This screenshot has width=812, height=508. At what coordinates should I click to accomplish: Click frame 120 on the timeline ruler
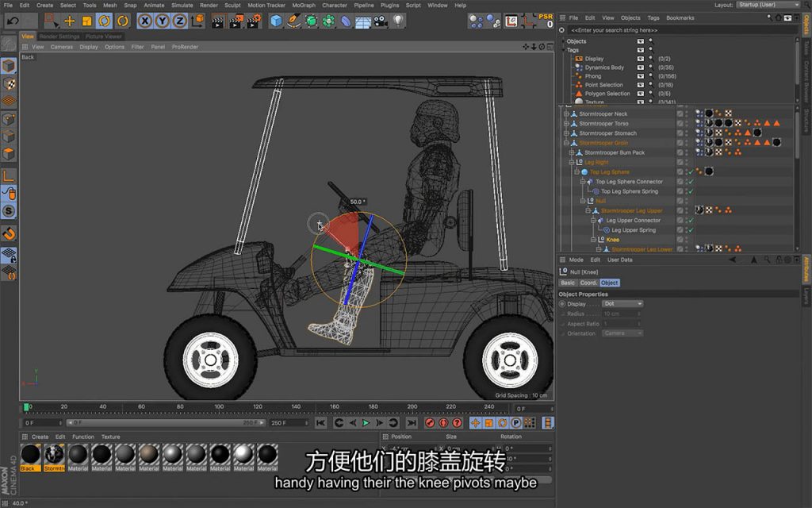258,407
